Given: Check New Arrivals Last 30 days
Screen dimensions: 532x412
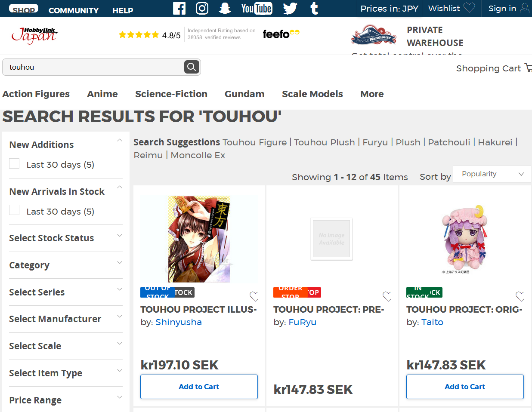Looking at the screenshot, I should 15,211.
